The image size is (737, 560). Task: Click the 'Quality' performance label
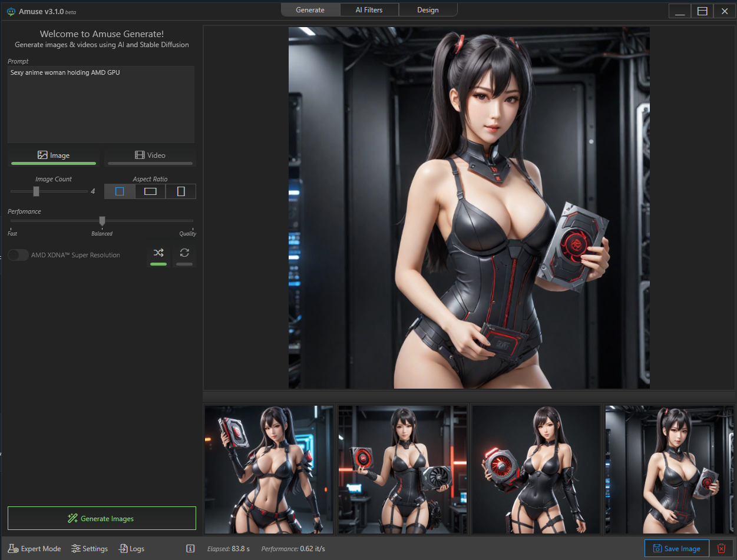click(188, 234)
